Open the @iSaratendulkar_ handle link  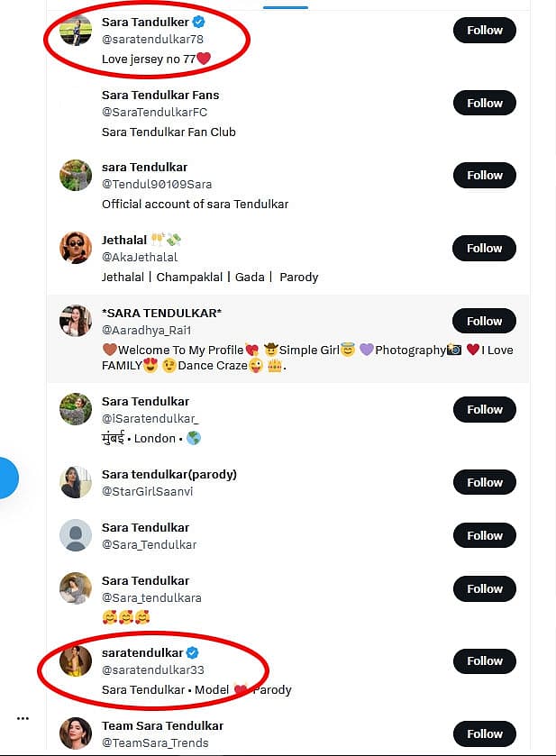tap(150, 418)
